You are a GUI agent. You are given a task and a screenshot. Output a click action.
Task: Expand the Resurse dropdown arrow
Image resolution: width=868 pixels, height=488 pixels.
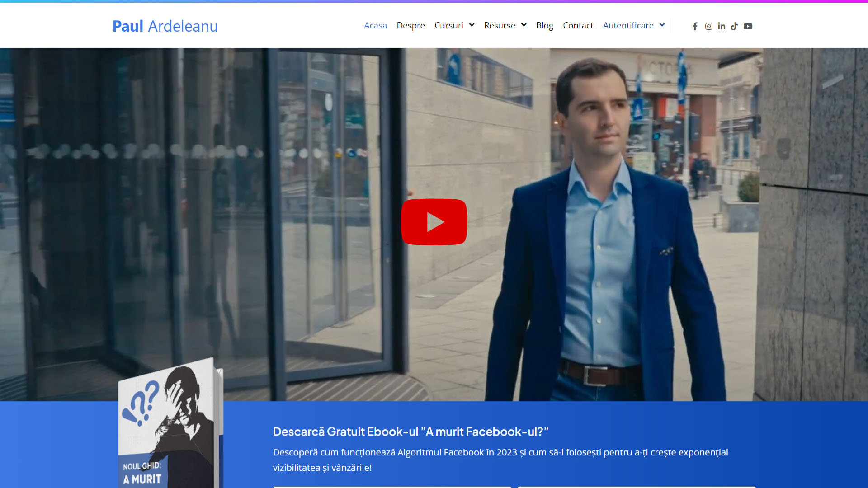pyautogui.click(x=524, y=25)
